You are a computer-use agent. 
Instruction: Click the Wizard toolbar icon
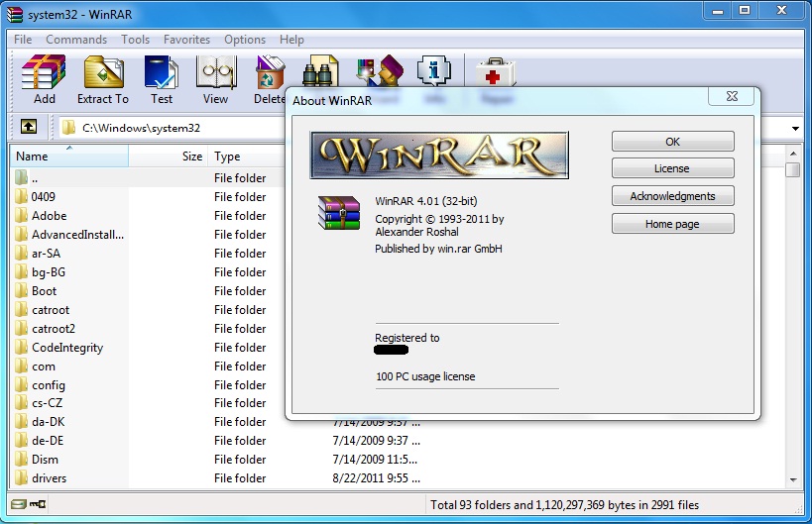[x=380, y=70]
